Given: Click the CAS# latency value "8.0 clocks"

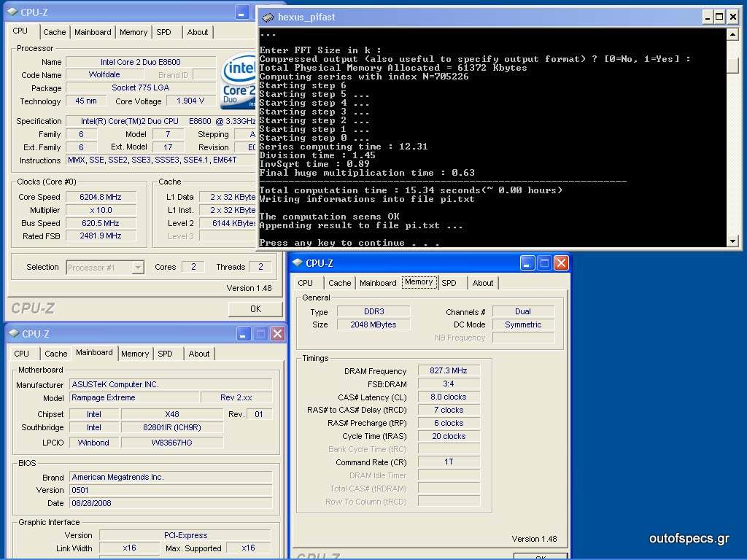Looking at the screenshot, I should click(x=449, y=397).
